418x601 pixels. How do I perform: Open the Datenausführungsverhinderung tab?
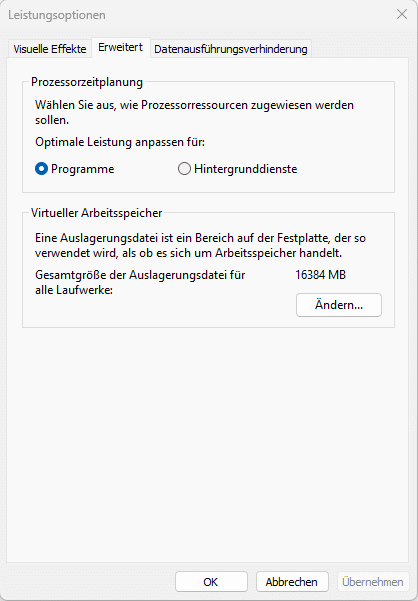click(x=231, y=49)
